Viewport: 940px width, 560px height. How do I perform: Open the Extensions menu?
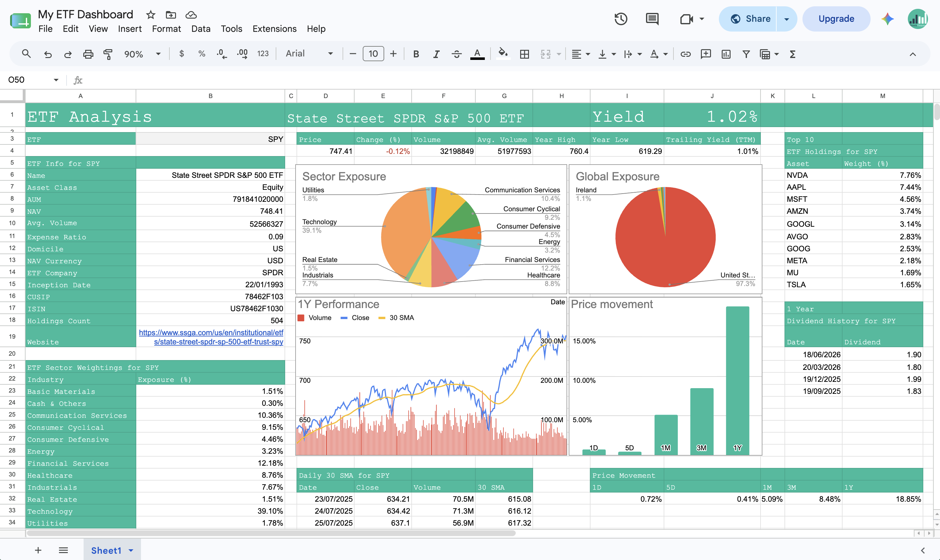[274, 29]
